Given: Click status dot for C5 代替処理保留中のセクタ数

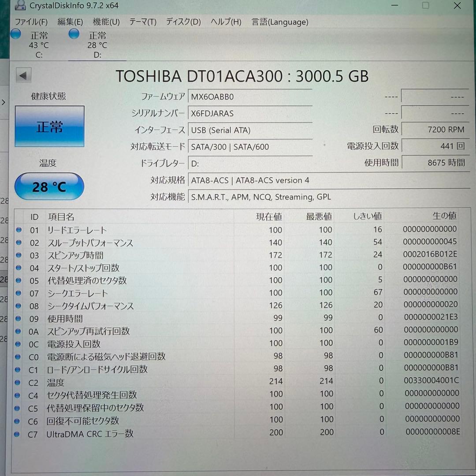Looking at the screenshot, I should [x=17, y=408].
